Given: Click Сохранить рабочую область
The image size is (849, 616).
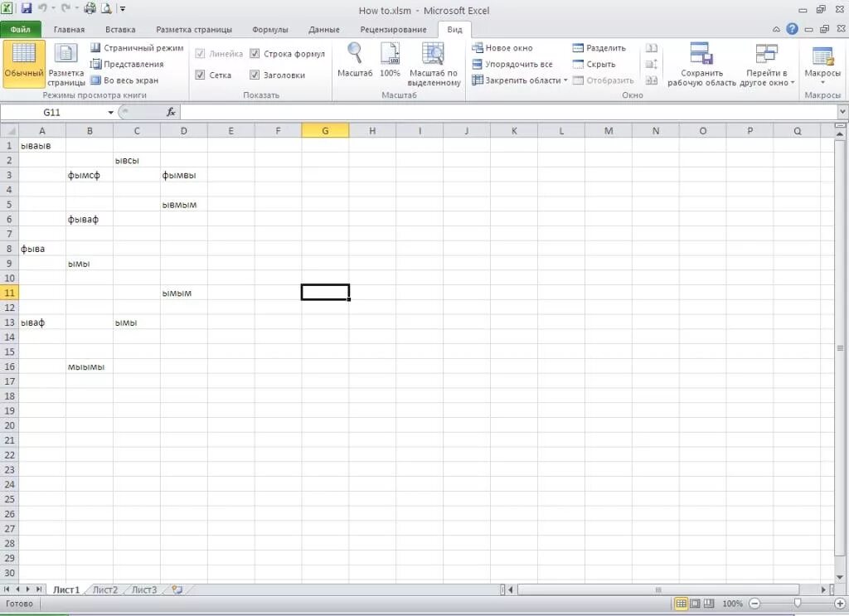Looking at the screenshot, I should coord(701,64).
